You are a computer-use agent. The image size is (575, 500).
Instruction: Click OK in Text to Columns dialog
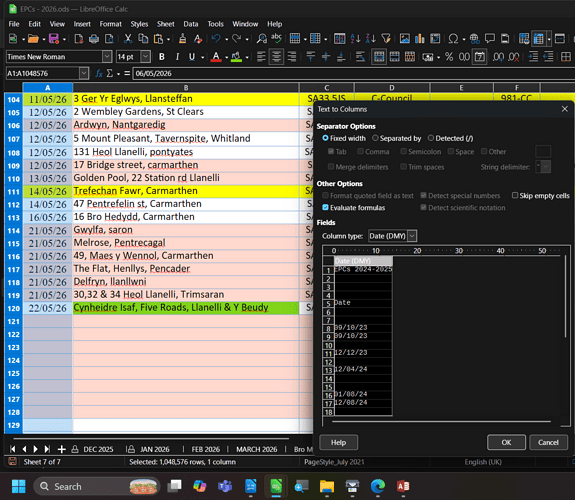[506, 442]
